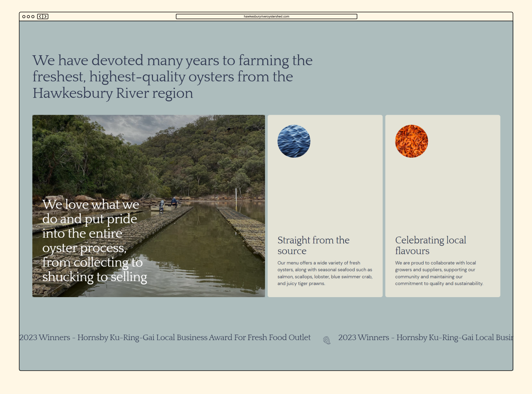Click the middle window control circle
532x394 pixels.
pos(28,16)
